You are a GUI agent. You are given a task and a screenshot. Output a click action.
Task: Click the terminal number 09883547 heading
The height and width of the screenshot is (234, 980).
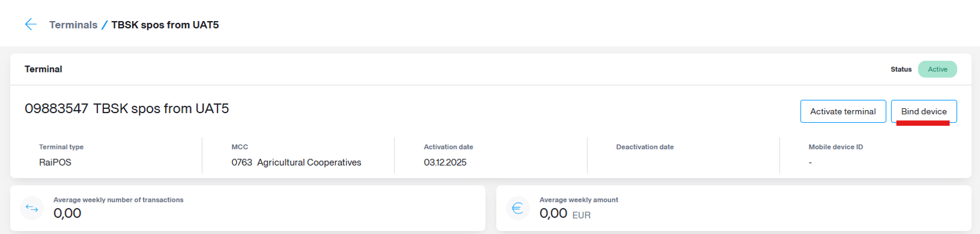[56, 109]
